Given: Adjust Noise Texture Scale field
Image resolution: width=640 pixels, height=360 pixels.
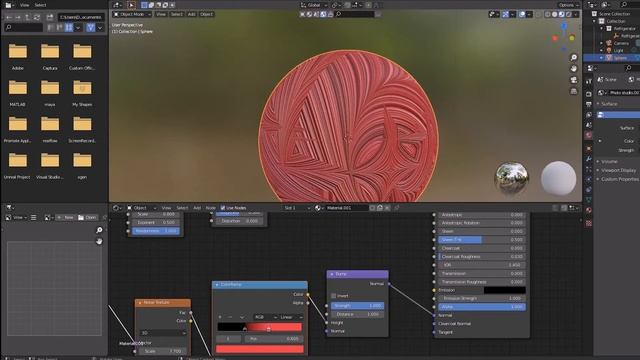Looking at the screenshot, I should pos(163,351).
